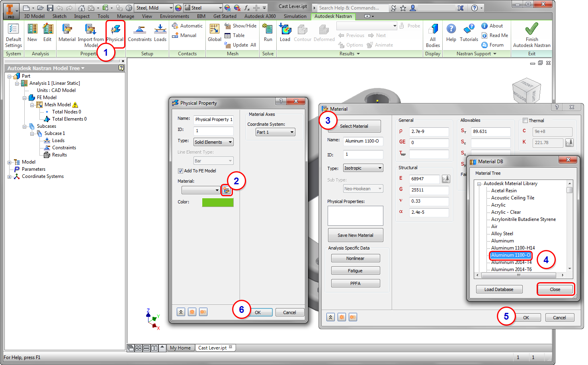588x365 pixels.
Task: Select Aluminum 1100-O in Material Tree
Action: (x=510, y=255)
